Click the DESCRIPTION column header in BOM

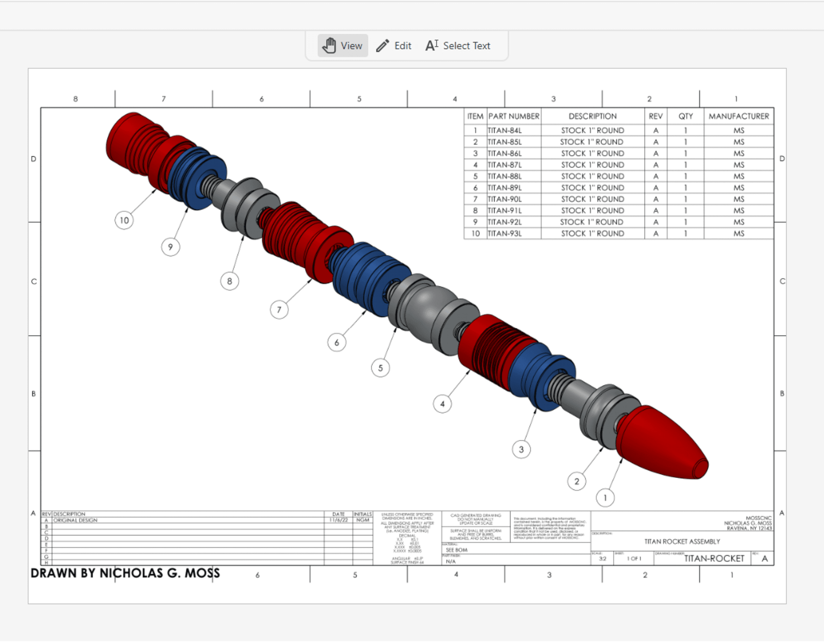(593, 117)
